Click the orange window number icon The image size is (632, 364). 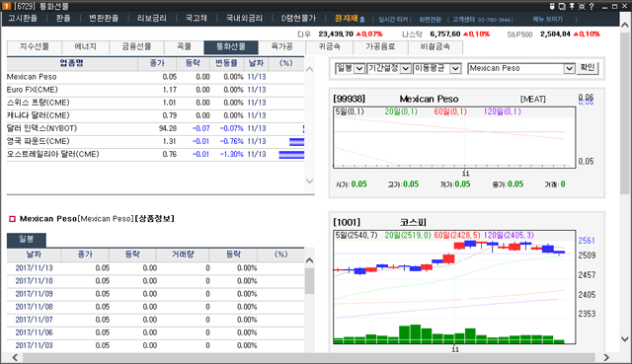pyautogui.click(x=7, y=6)
